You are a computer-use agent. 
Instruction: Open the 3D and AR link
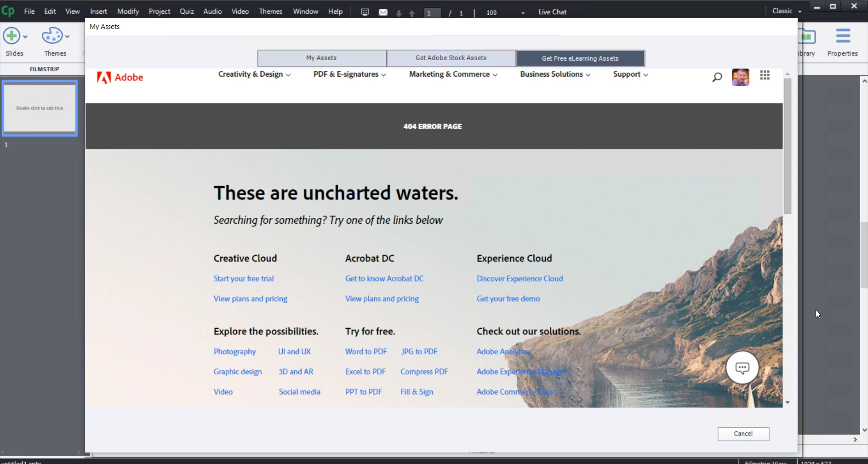[x=296, y=372]
